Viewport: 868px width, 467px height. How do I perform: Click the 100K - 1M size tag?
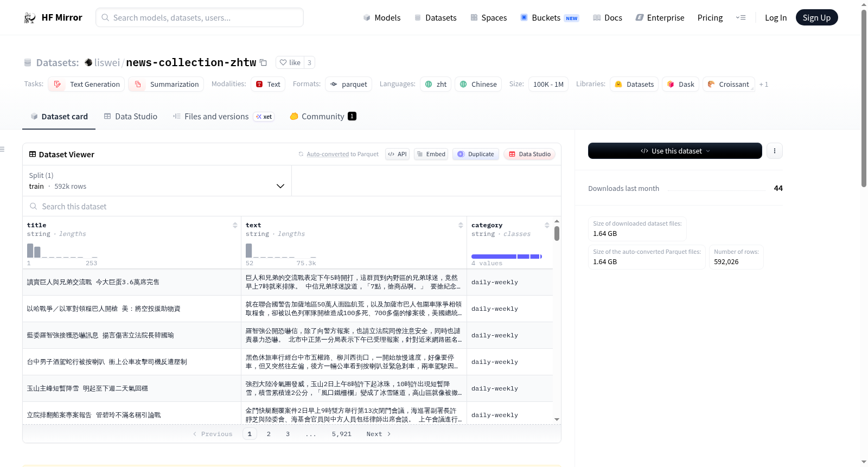(548, 84)
